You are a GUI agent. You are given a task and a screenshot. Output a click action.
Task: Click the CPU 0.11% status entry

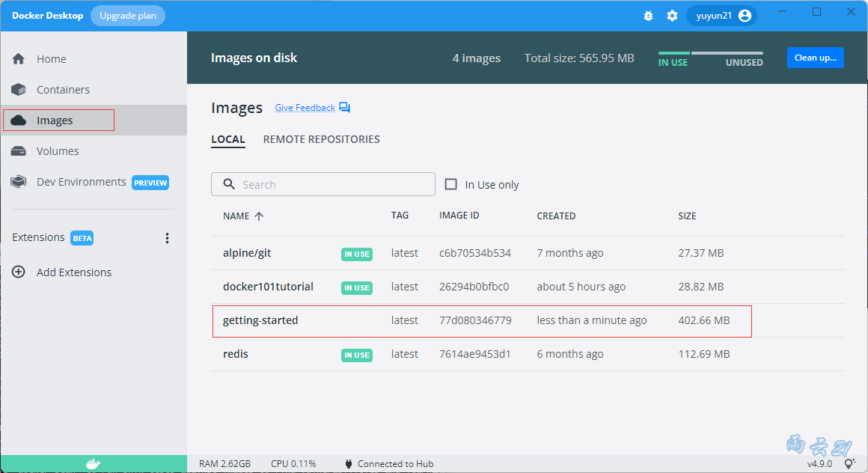tap(293, 463)
